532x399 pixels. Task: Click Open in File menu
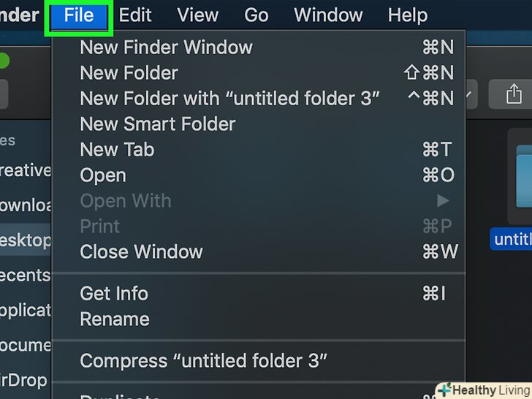[103, 175]
